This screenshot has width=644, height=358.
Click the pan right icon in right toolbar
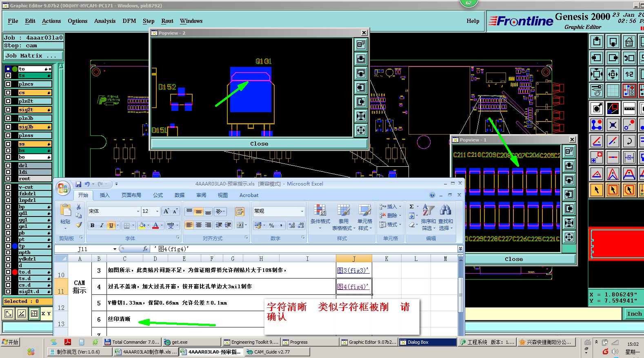(613, 58)
